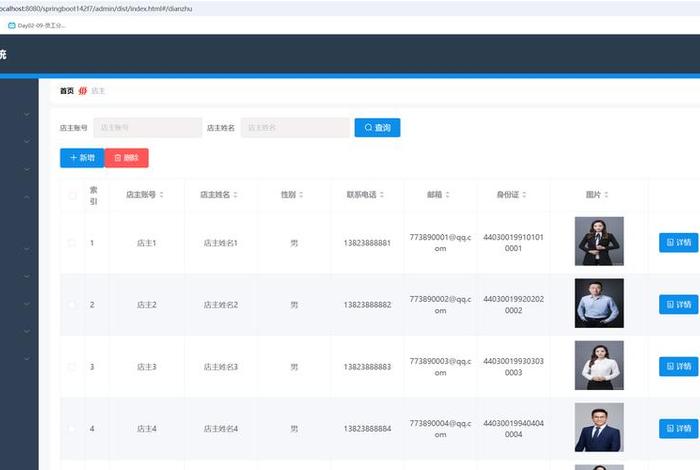This screenshot has height=470, width=700.
Task: Open 详情 for the 店主2 row
Action: point(678,304)
